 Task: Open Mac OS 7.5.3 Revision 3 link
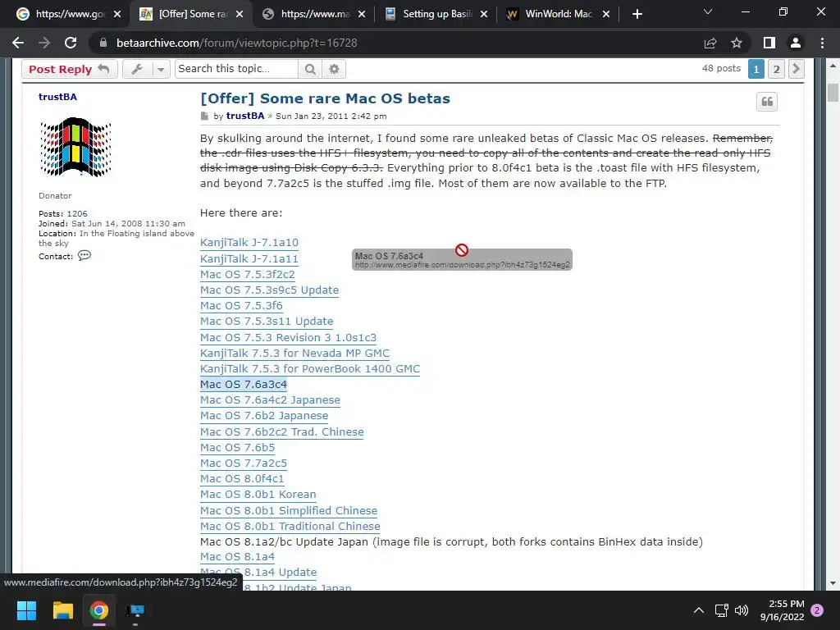(x=288, y=337)
